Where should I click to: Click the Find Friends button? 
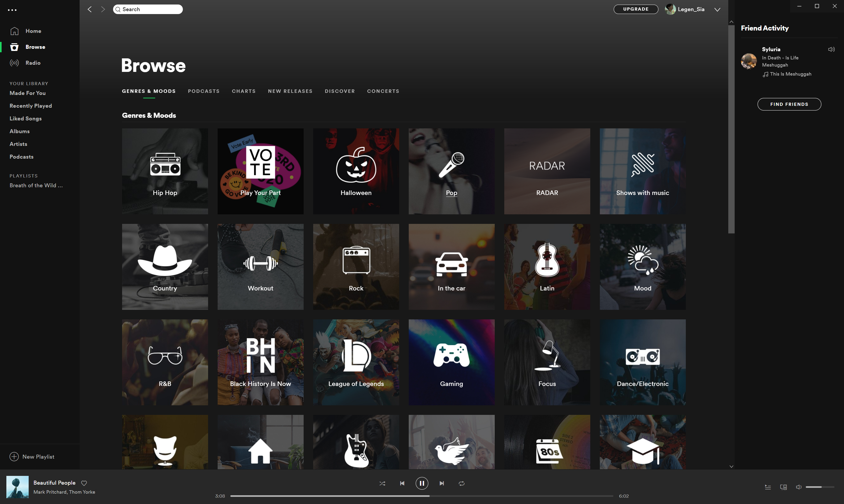(x=789, y=104)
